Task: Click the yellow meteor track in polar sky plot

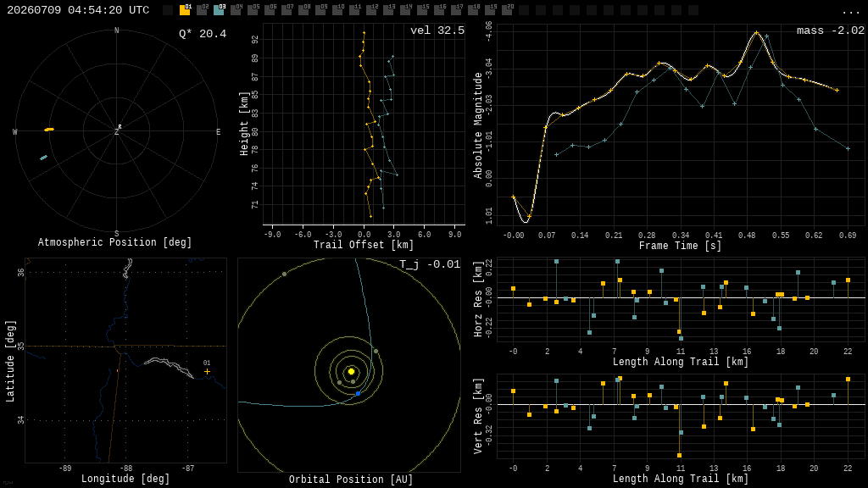Action: (49, 130)
